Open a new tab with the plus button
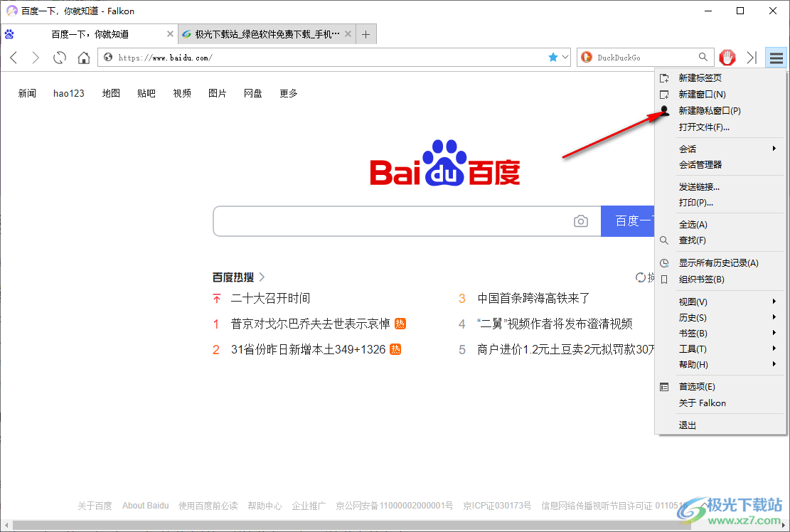The height and width of the screenshot is (532, 790). [x=366, y=34]
